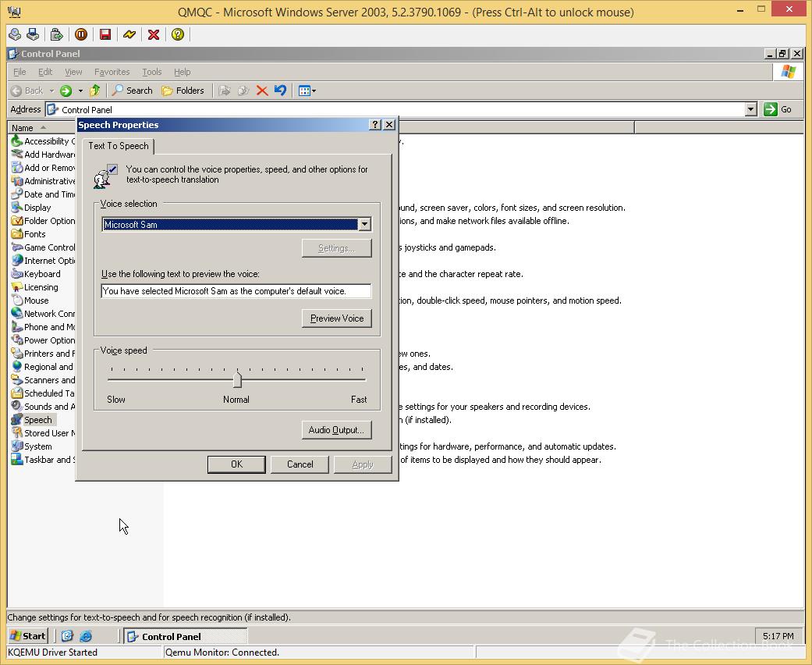Image resolution: width=812 pixels, height=665 pixels.
Task: Select the Regional and Language list item
Action: pos(42,366)
